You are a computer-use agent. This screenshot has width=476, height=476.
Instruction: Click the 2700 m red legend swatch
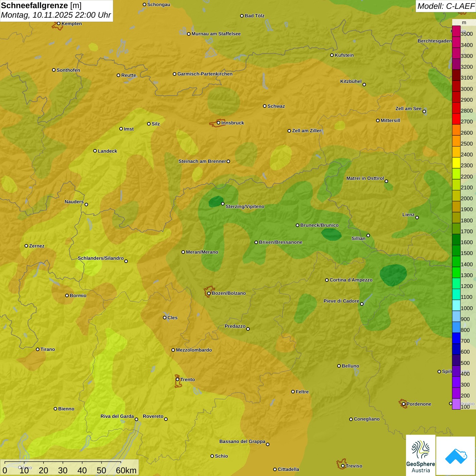click(456, 119)
